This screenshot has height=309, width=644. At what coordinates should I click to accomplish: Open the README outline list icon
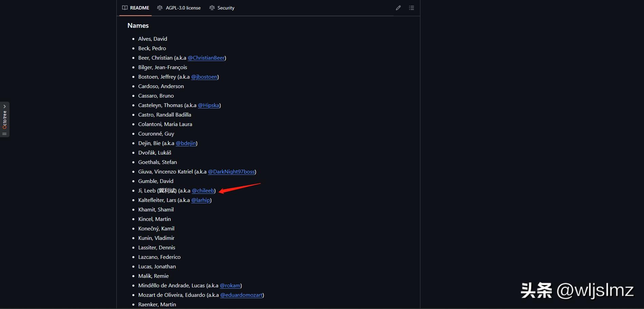pos(411,8)
